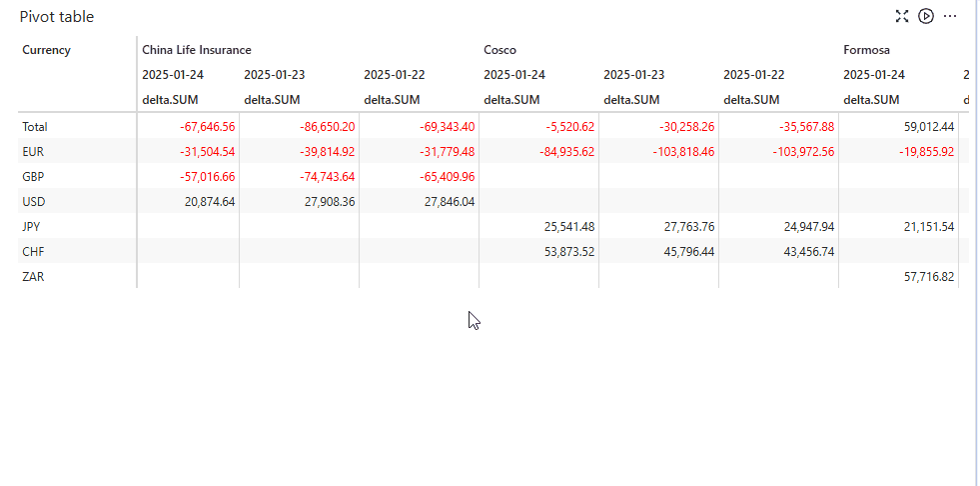The width and height of the screenshot is (980, 486).
Task: Open the three-dot more options menu
Action: tap(950, 16)
